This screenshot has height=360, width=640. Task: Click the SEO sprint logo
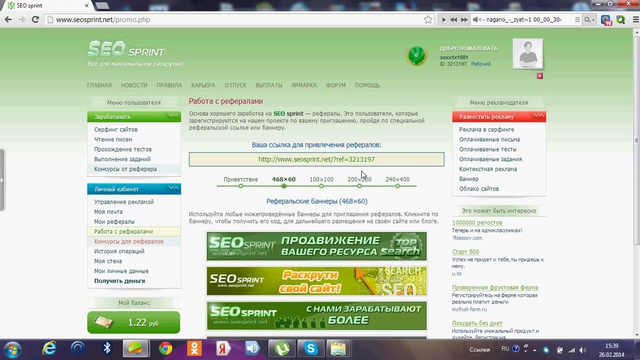[x=126, y=50]
